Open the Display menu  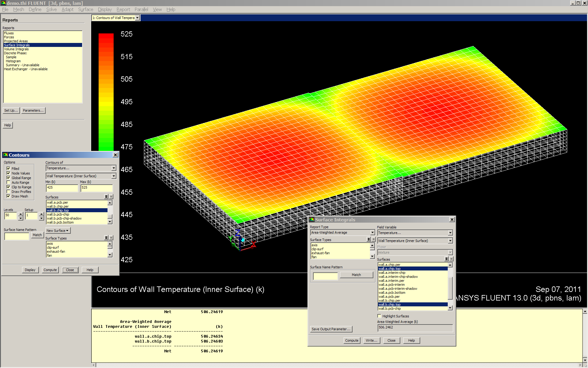pos(105,10)
